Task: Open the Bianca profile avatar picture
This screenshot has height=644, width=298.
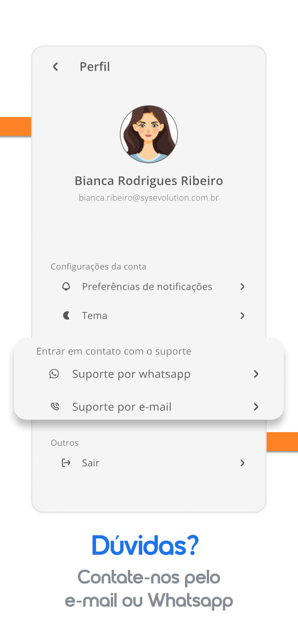Action: (x=149, y=134)
